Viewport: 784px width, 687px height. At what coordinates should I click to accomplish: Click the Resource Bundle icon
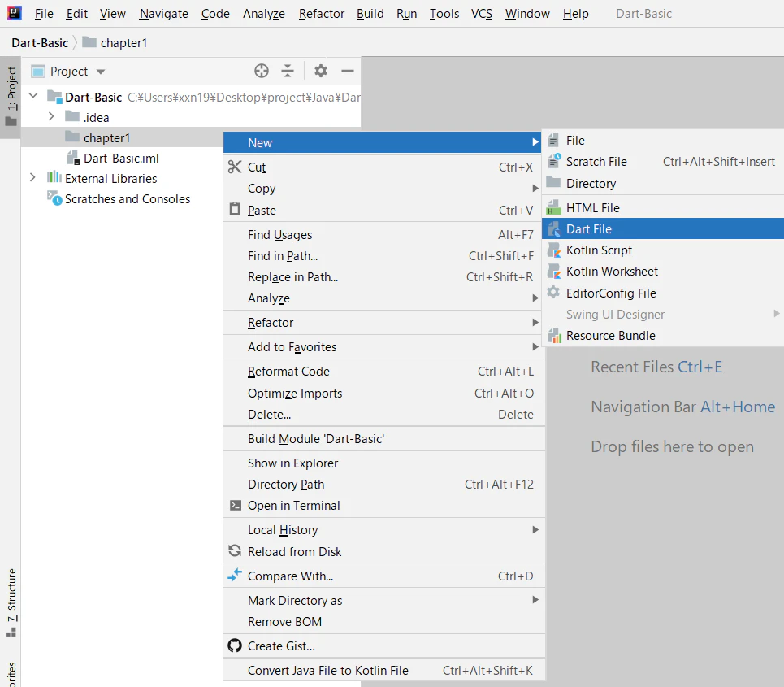(x=554, y=335)
